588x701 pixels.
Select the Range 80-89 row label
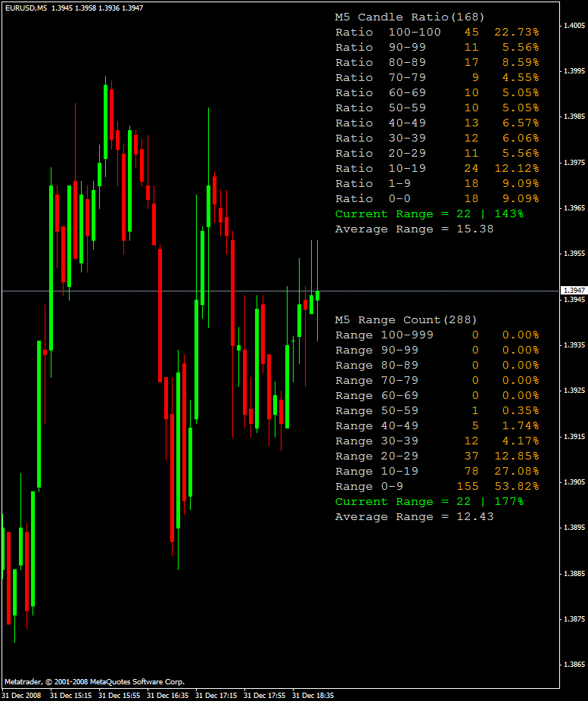(377, 366)
